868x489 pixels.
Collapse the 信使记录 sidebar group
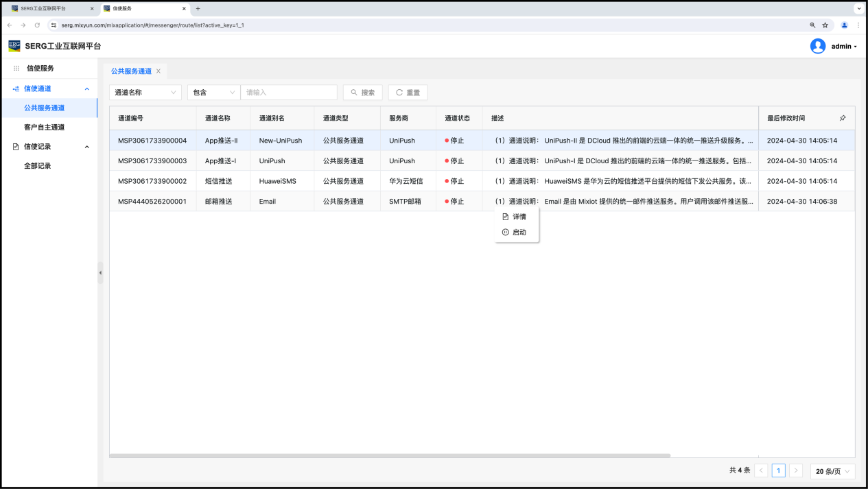[86, 147]
